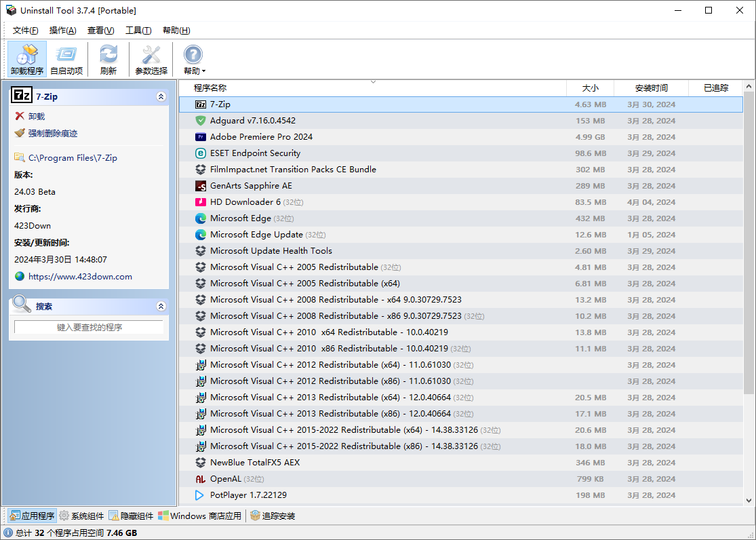Open the Startup items (自启动项) toolbar icon
The width and height of the screenshot is (756, 540).
pos(66,59)
